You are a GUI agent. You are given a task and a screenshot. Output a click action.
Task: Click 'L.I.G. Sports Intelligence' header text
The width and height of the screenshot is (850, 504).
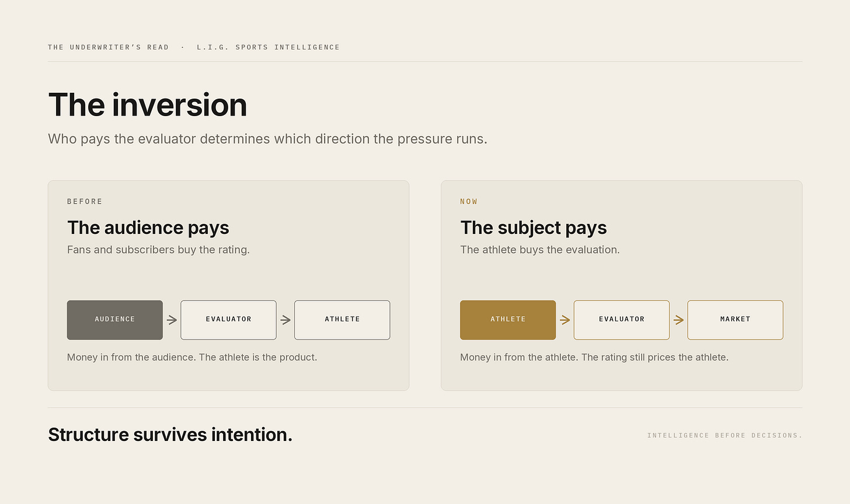tap(268, 47)
